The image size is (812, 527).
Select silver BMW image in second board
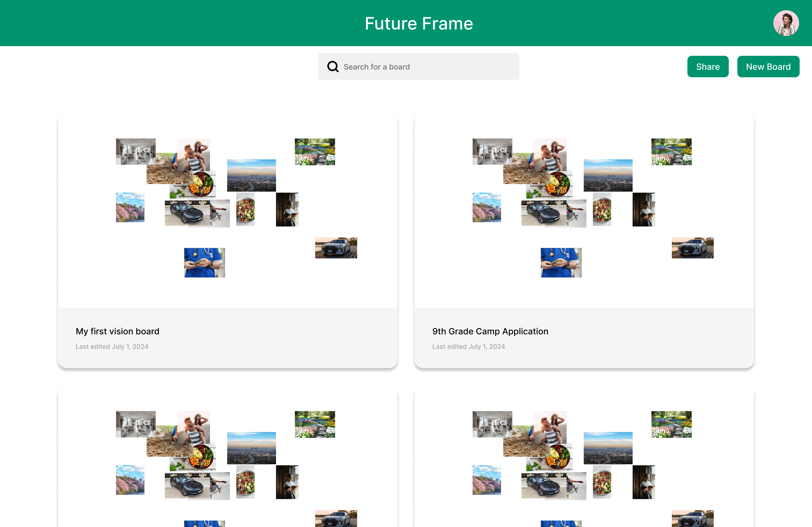coord(692,248)
